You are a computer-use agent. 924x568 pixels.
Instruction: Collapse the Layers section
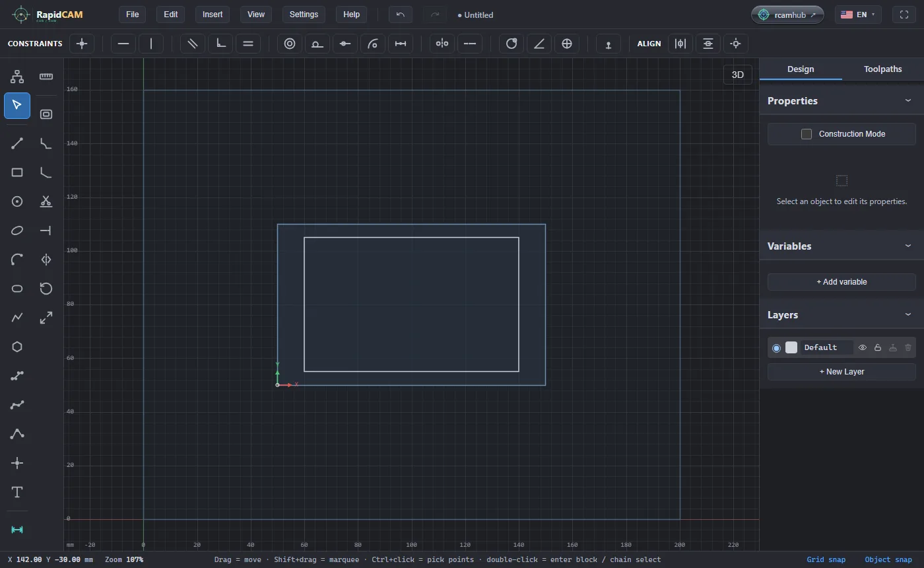[908, 314]
